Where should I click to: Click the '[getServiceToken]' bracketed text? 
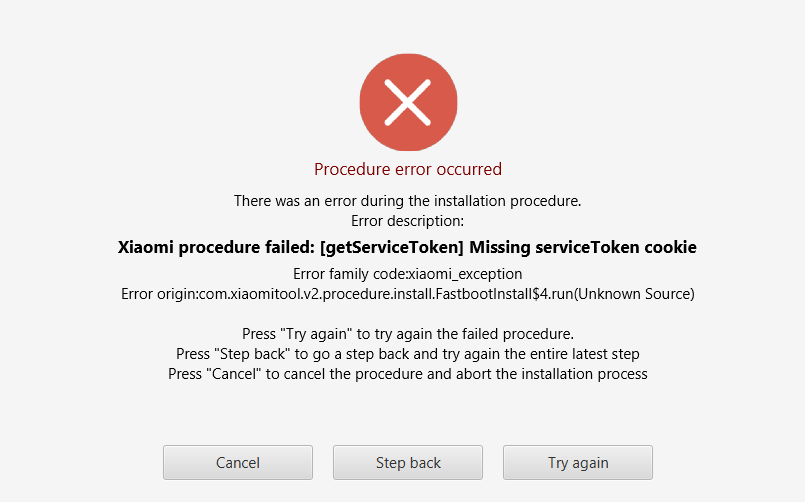[x=392, y=247]
